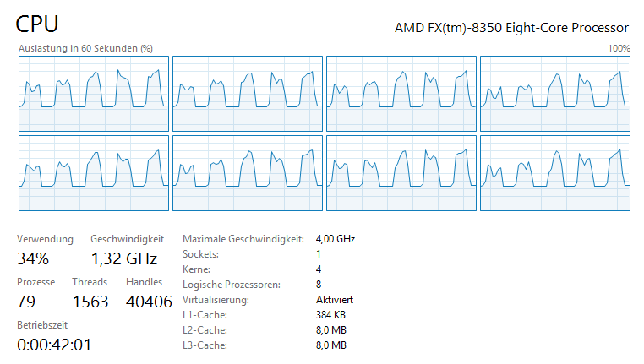The height and width of the screenshot is (364, 644).
Task: Select the bottom-right core usage graph
Action: [555, 173]
